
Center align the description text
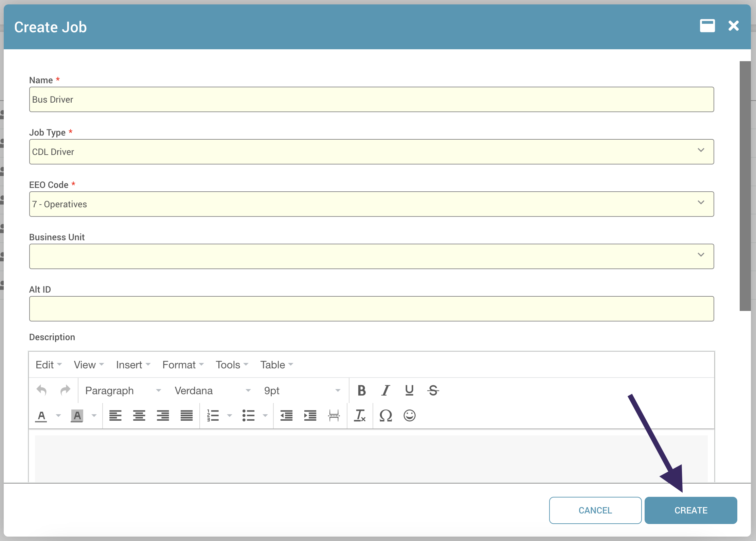click(x=139, y=415)
